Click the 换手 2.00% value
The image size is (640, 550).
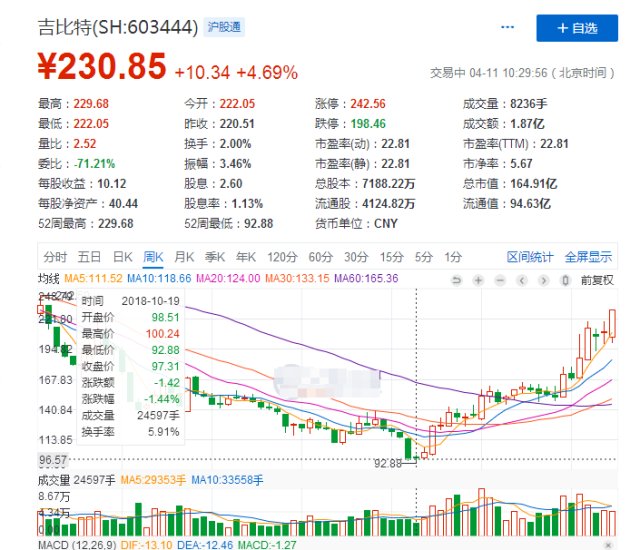(x=236, y=144)
